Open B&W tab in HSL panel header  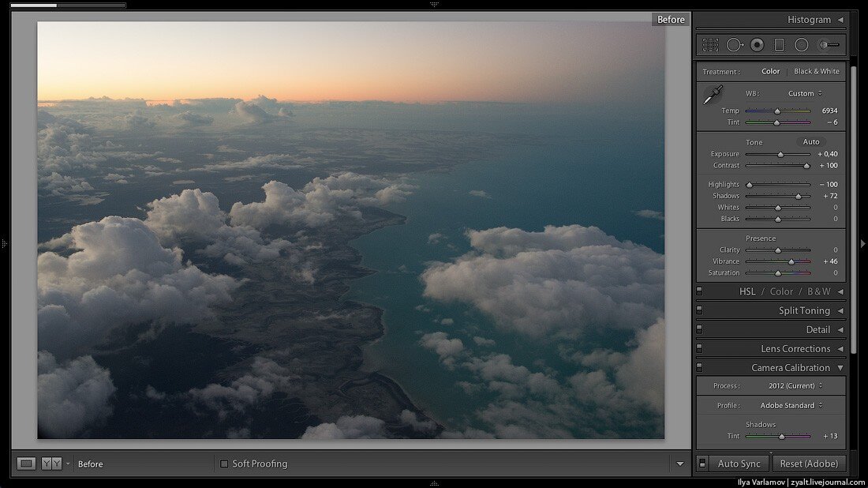click(819, 291)
